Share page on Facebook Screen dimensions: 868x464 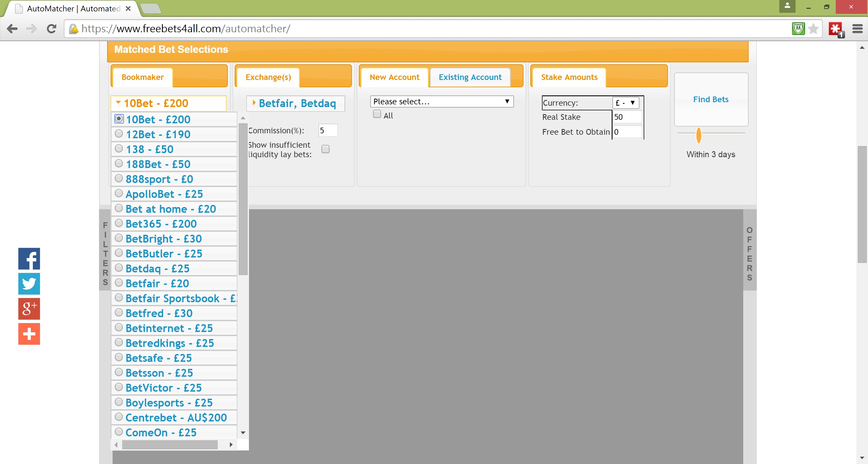click(x=29, y=259)
